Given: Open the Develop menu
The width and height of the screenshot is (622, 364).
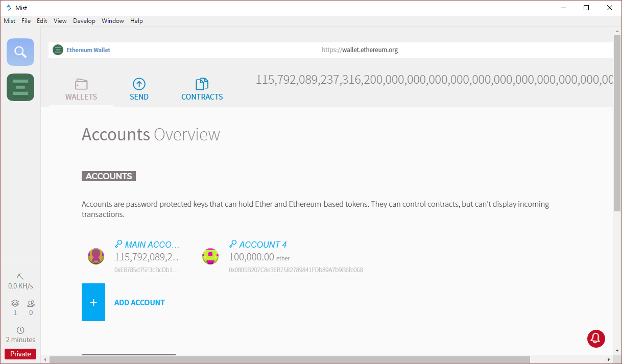Looking at the screenshot, I should click(x=84, y=21).
